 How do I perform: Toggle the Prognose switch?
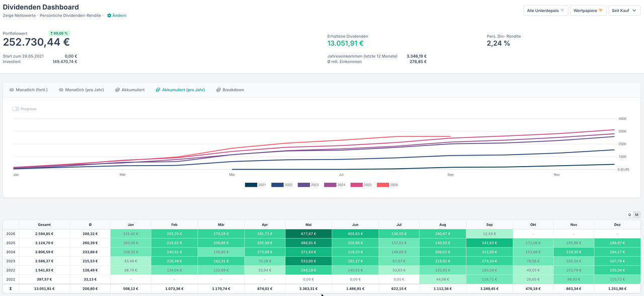point(16,109)
